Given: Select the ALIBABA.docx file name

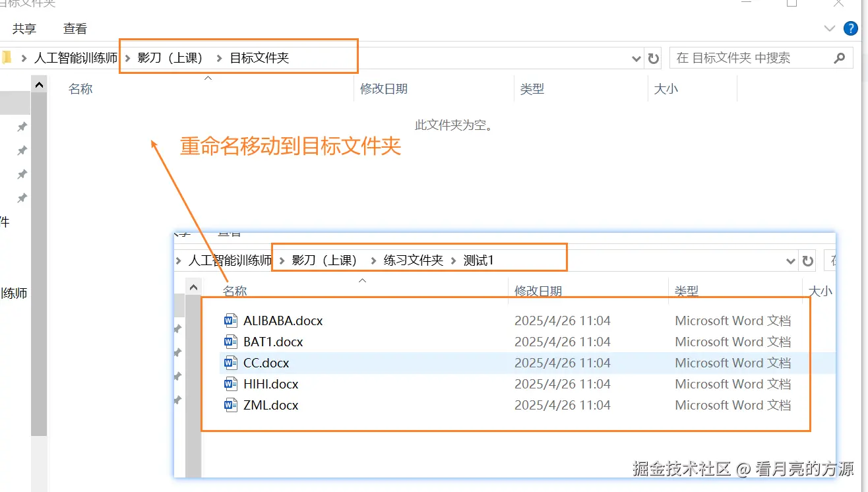Looking at the screenshot, I should (283, 321).
